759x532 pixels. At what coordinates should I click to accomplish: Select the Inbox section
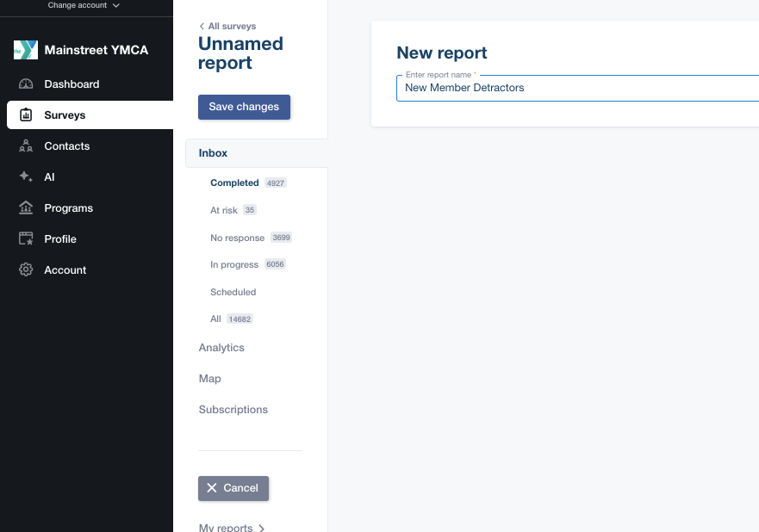coord(214,153)
